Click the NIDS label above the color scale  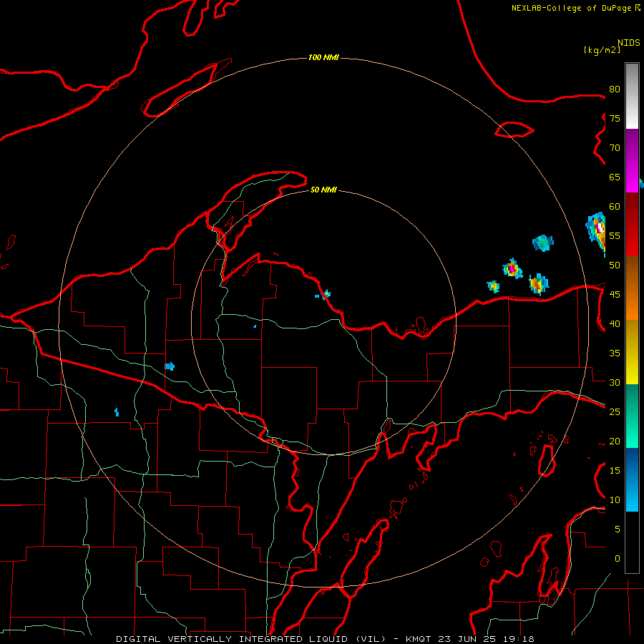pos(629,43)
